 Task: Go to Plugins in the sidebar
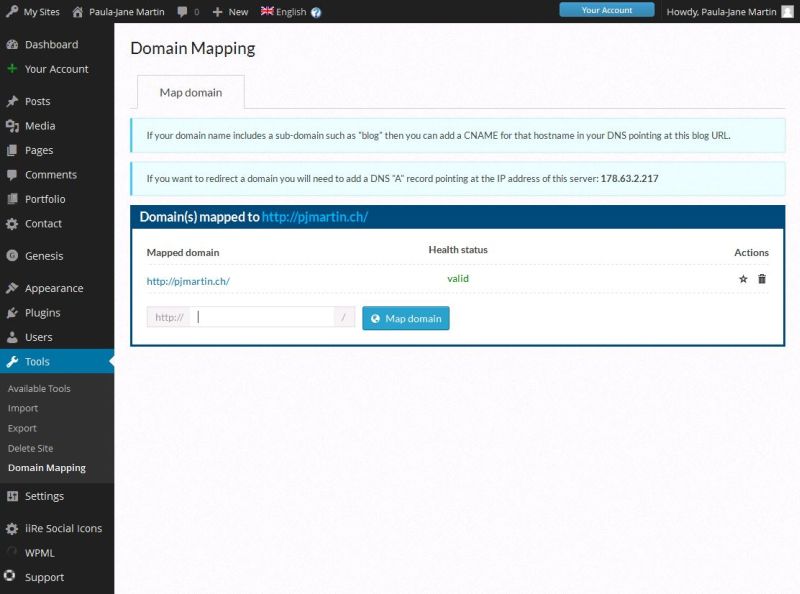(x=43, y=313)
